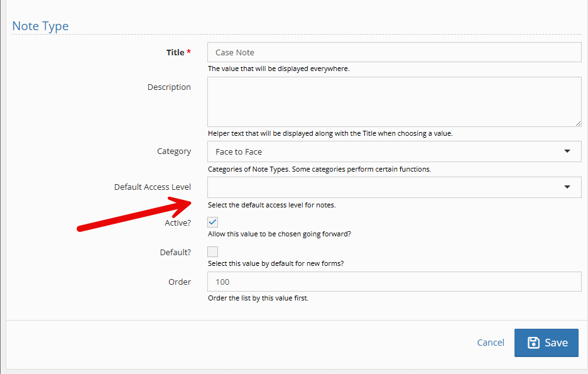Click the Order field label

[x=179, y=282]
